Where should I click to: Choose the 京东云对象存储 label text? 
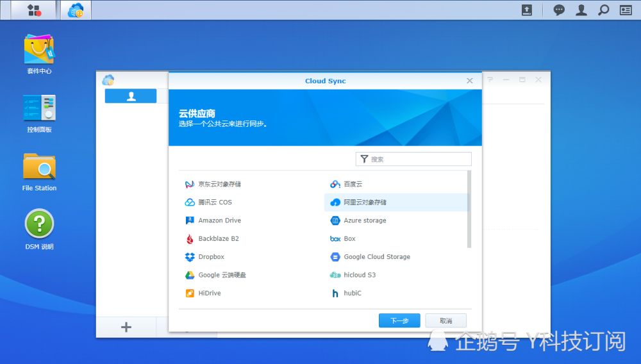coord(219,185)
